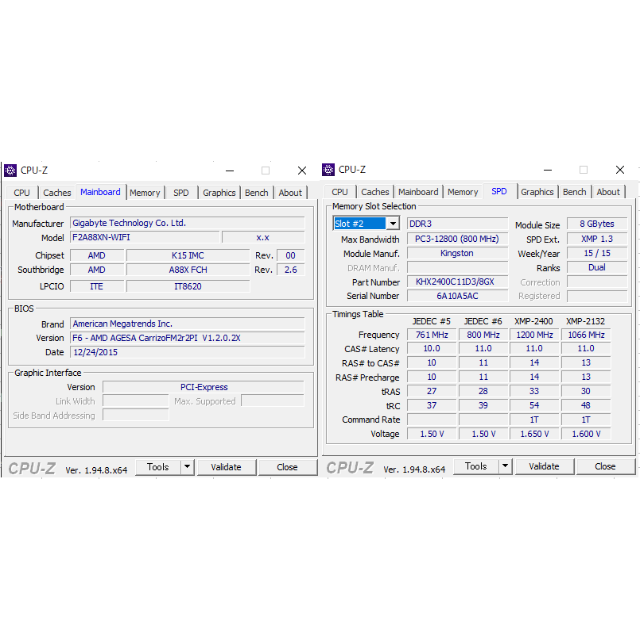Click the XMP 1.3 SPD Ext. field
The height and width of the screenshot is (640, 640).
597,239
